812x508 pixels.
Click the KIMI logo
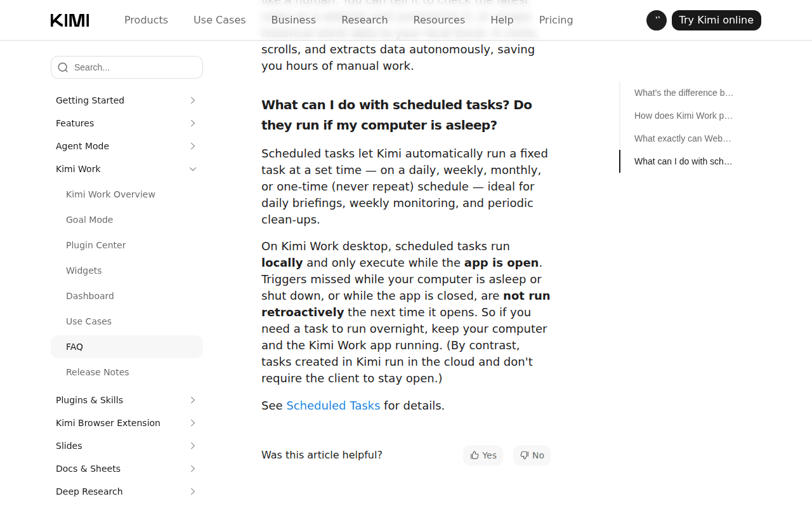click(70, 20)
